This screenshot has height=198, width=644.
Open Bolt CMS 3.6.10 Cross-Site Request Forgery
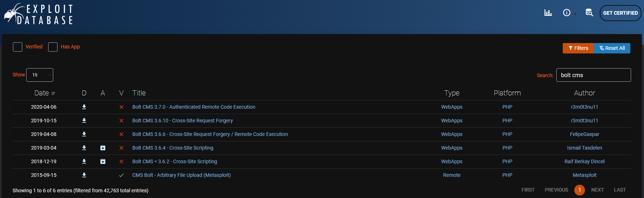183,121
